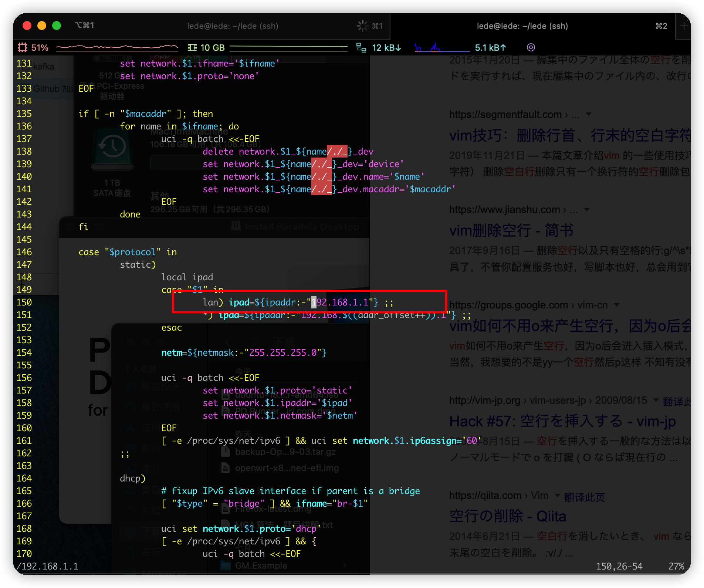Click the 5.1 kB upload rate text

click(x=490, y=48)
